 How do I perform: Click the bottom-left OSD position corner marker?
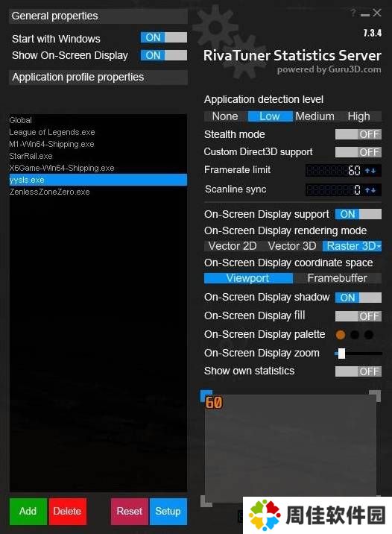click(x=206, y=500)
